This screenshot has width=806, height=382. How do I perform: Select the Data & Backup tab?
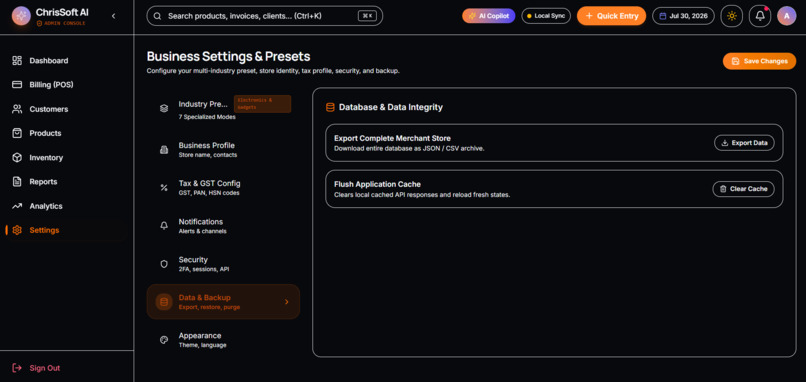click(223, 302)
